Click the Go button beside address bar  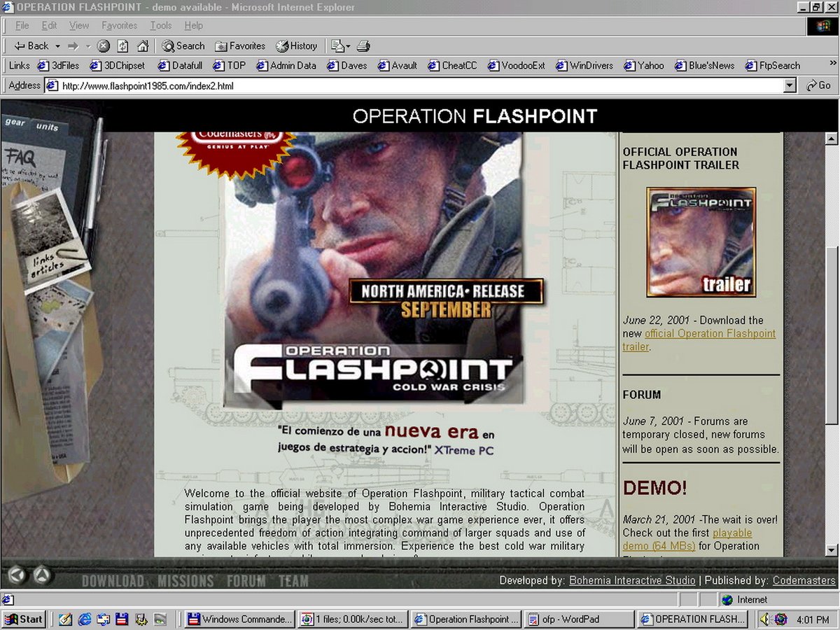tap(818, 85)
